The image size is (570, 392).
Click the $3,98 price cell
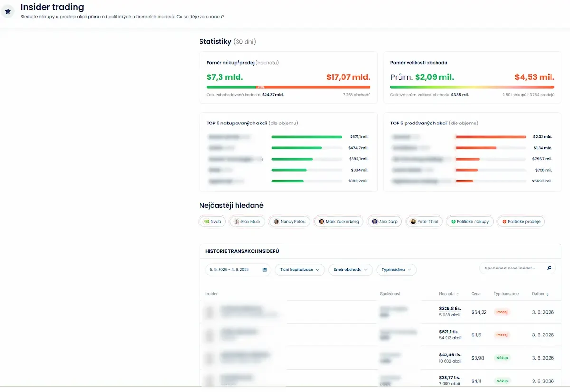pyautogui.click(x=478, y=358)
